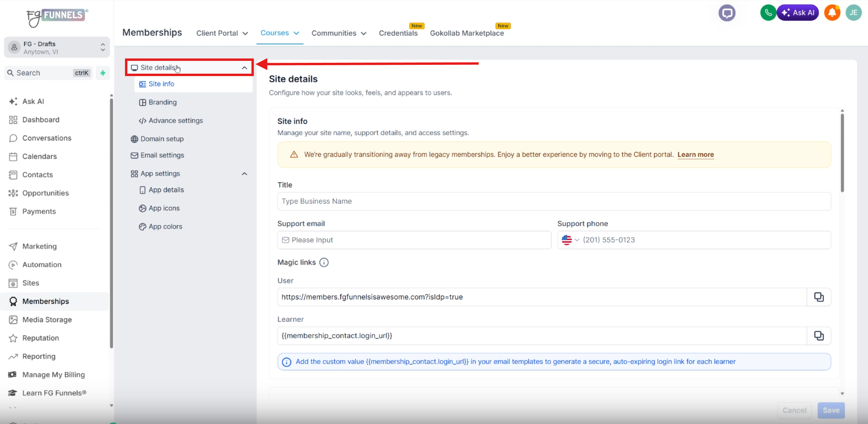Image resolution: width=868 pixels, height=424 pixels.
Task: Open Payments from the sidebar
Action: (x=39, y=211)
